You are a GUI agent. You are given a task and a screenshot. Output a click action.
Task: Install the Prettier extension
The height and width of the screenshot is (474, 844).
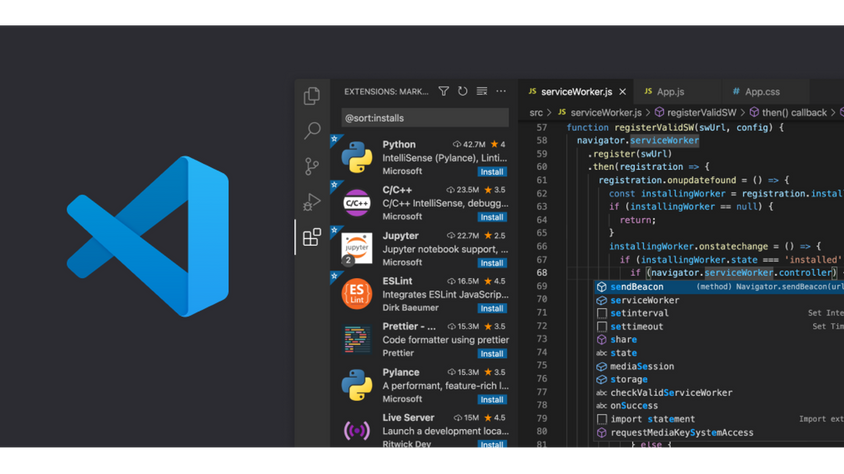pyautogui.click(x=491, y=353)
